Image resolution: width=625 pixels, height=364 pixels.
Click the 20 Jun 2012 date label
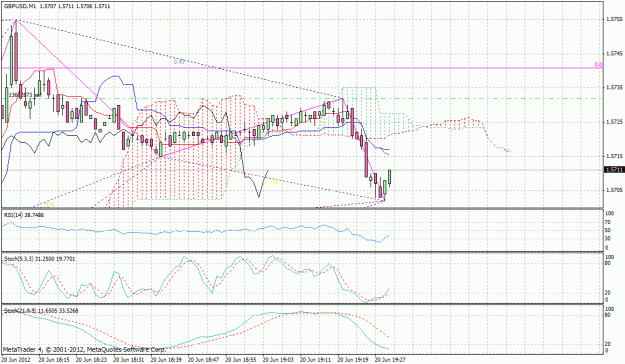pos(16,360)
